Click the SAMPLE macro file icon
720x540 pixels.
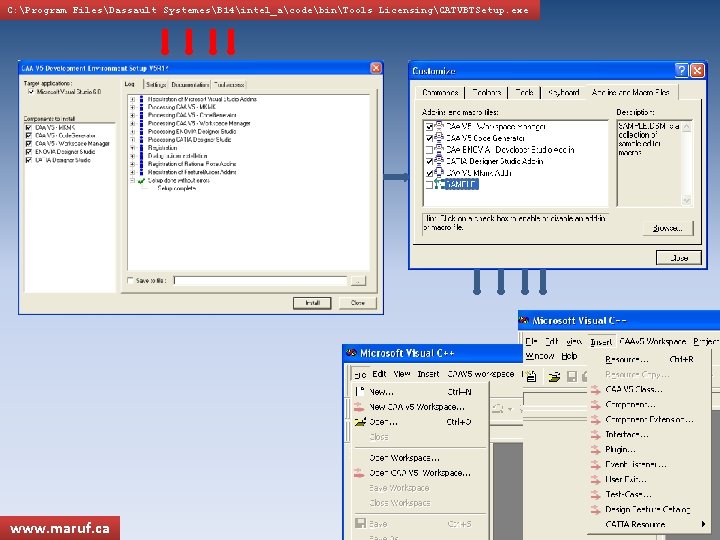439,184
